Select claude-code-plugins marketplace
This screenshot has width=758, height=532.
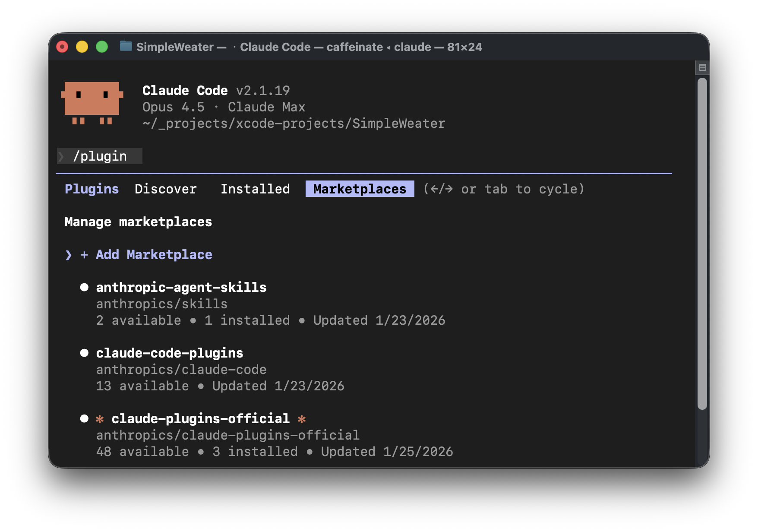170,353
